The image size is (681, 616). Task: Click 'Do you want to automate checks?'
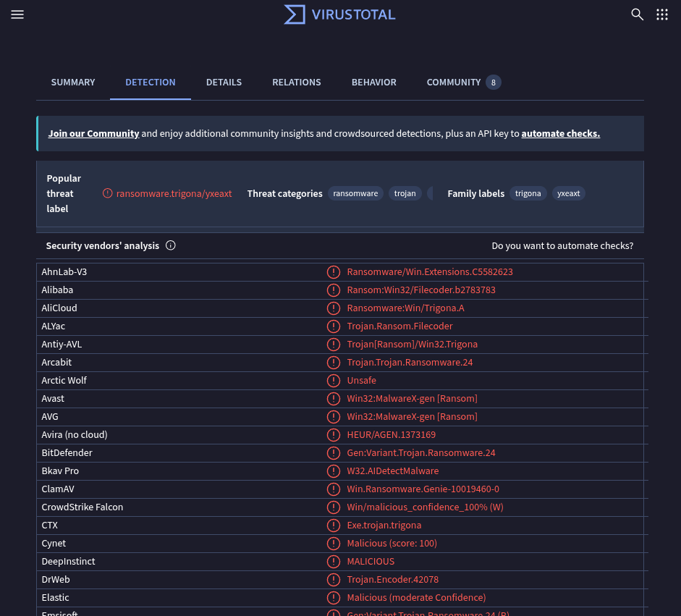(x=562, y=246)
